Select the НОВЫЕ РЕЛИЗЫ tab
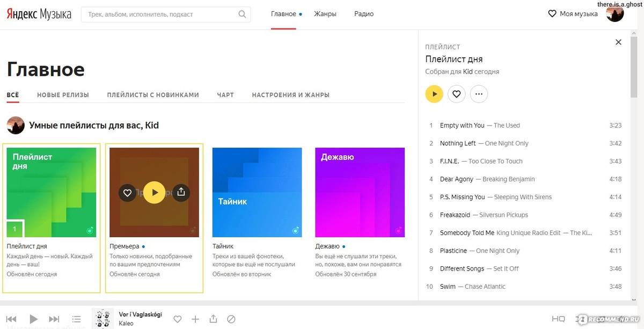Image resolution: width=644 pixels, height=329 pixels. pyautogui.click(x=63, y=95)
